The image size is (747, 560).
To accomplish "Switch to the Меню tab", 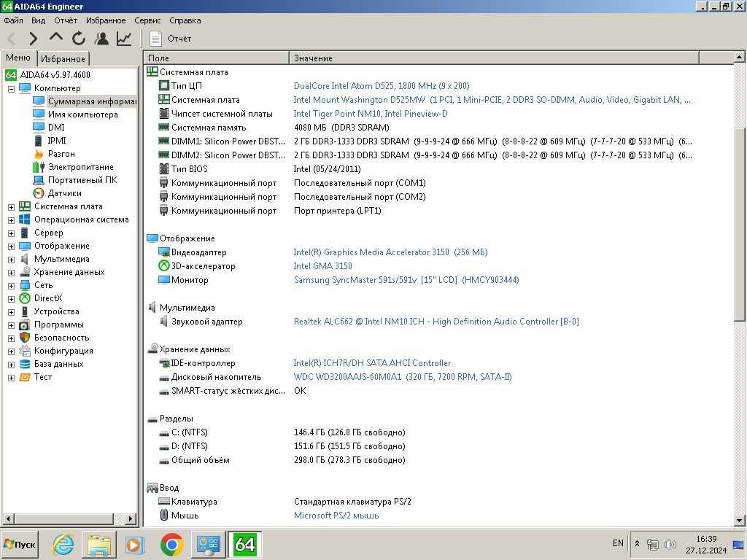I will 18,58.
